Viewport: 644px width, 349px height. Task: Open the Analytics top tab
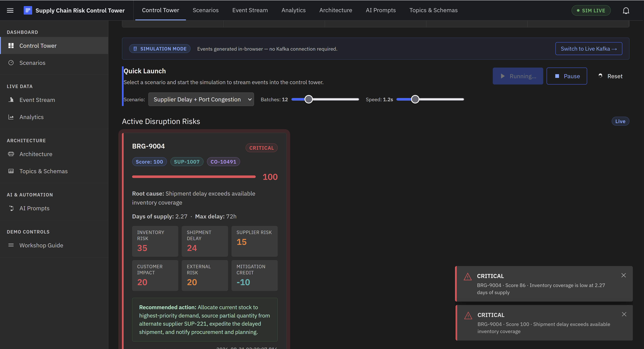click(x=293, y=10)
